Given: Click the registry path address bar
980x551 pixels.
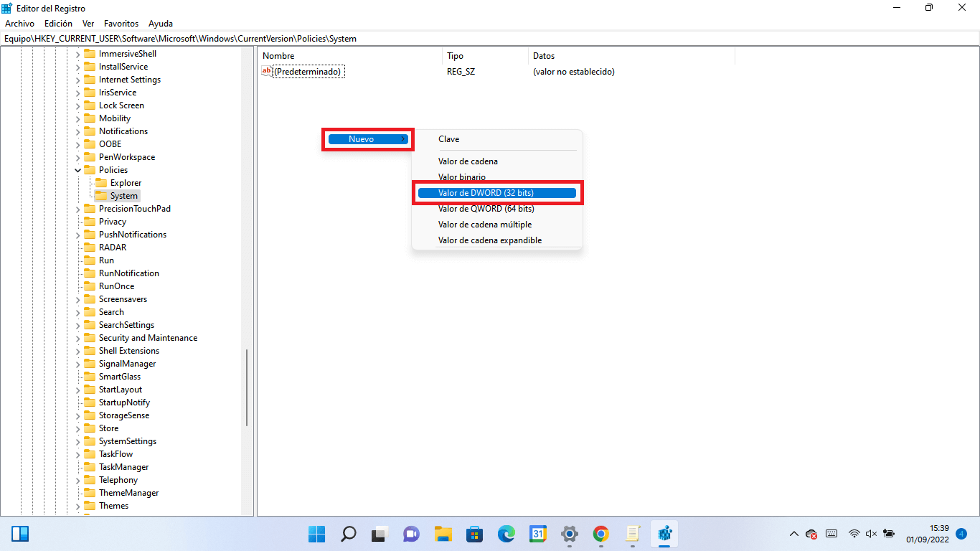Looking at the screenshot, I should (x=490, y=39).
